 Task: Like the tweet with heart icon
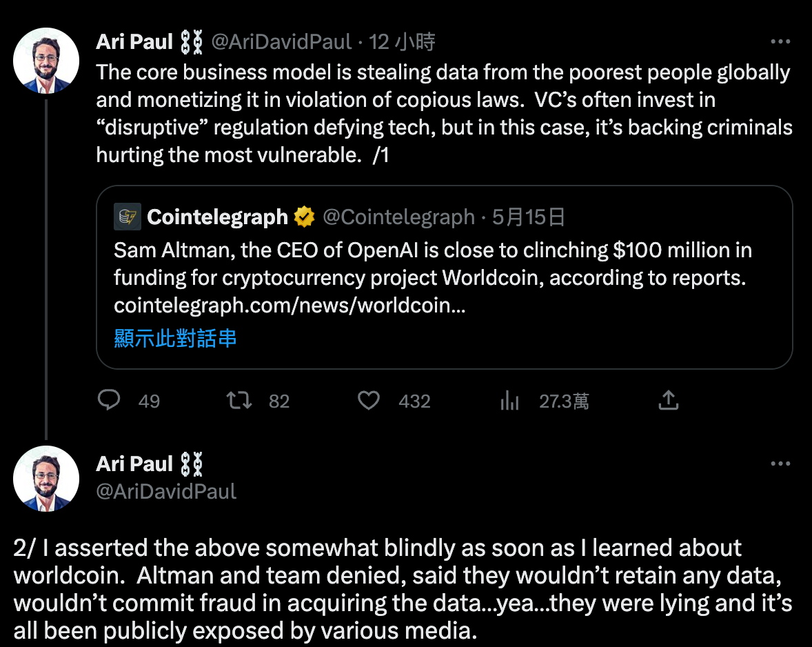pos(369,400)
